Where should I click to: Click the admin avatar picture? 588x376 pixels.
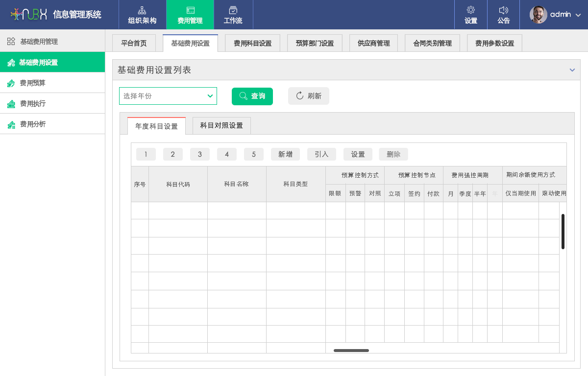[538, 15]
